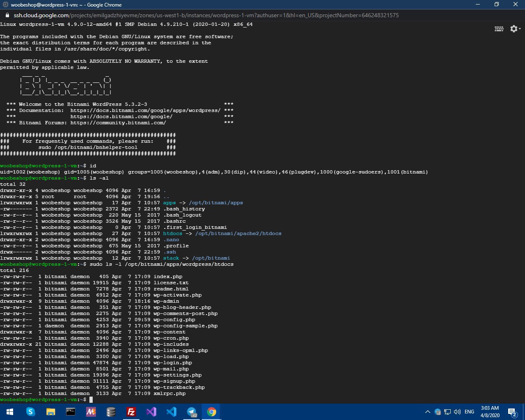Click the 'wp-content' directory name

point(169,332)
